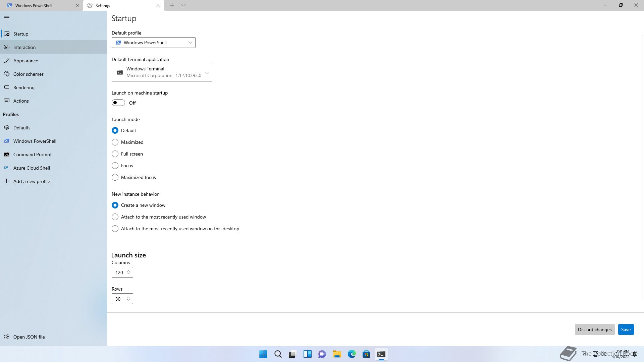Click Discard changes button
Screen dimensions: 644x362
(x=595, y=329)
